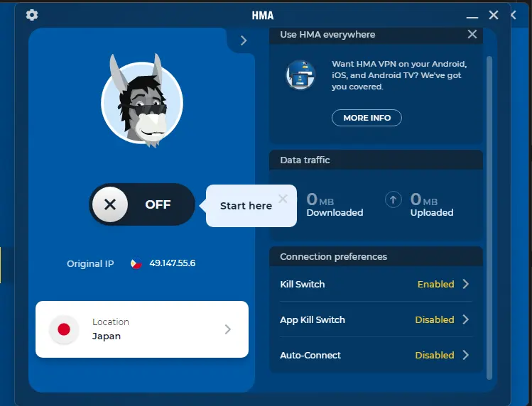Screen dimensions: 532x406
Task: Open Auto-Connect settings chevron
Action: pos(466,355)
